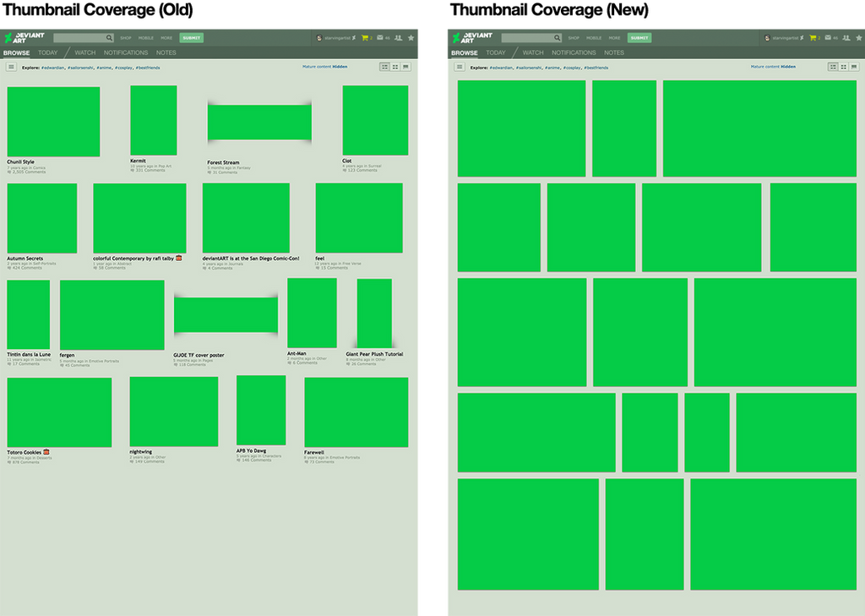The width and height of the screenshot is (865, 616).
Task: Select the middle grid view icon in New layout
Action: tap(843, 67)
